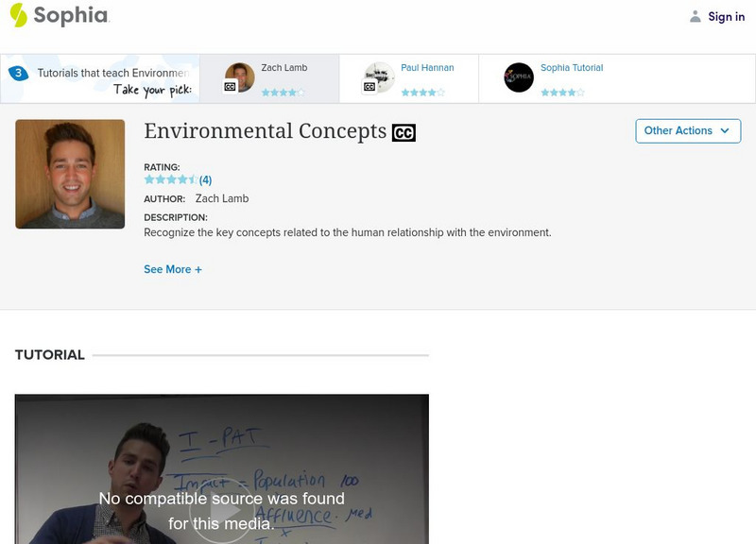Click the Sign in link

tap(726, 16)
